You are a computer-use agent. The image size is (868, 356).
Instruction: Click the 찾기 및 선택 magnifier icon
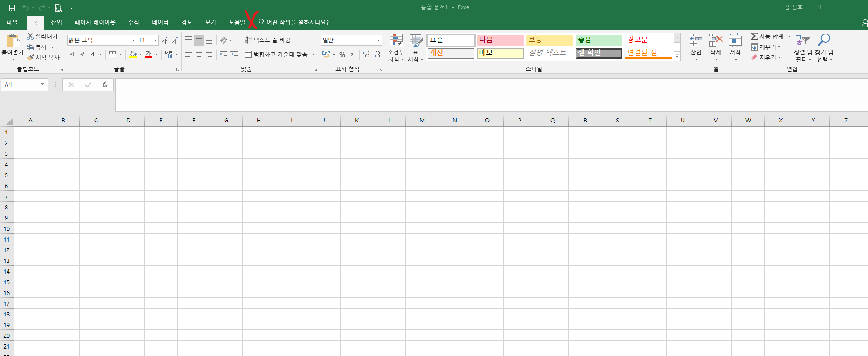point(824,40)
